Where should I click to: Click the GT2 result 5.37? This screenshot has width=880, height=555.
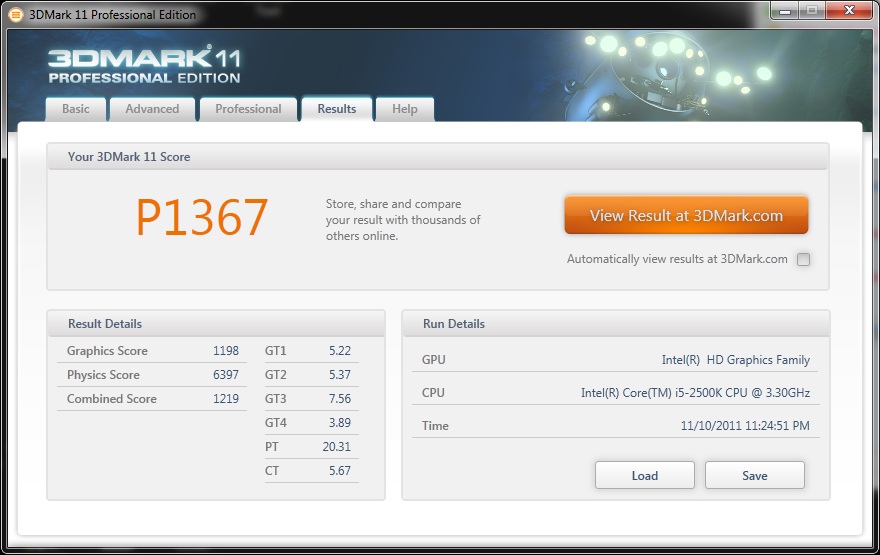[340, 375]
